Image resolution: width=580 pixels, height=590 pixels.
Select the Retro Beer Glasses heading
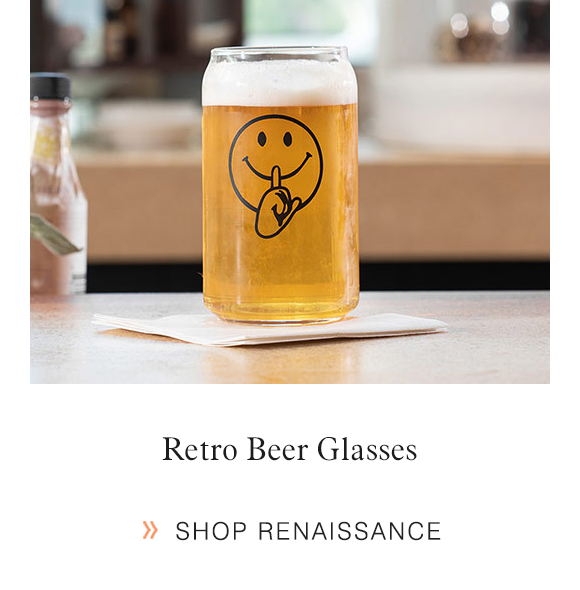[x=289, y=449]
